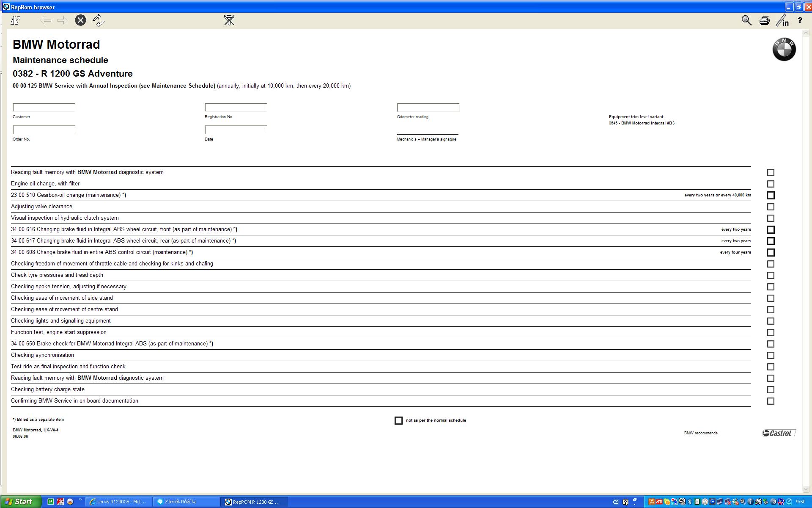Tick the Engine-oil change with filter checkbox
The width and height of the screenshot is (812, 508).
click(x=771, y=184)
